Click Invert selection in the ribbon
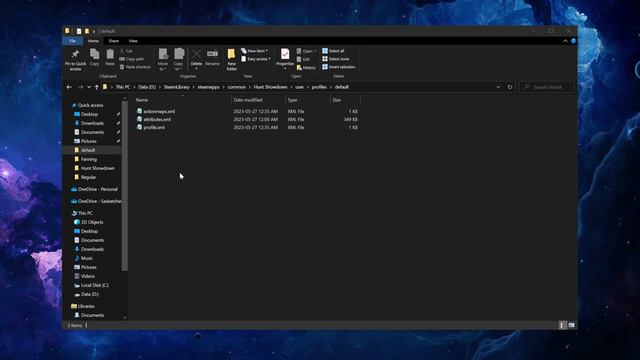 click(339, 67)
